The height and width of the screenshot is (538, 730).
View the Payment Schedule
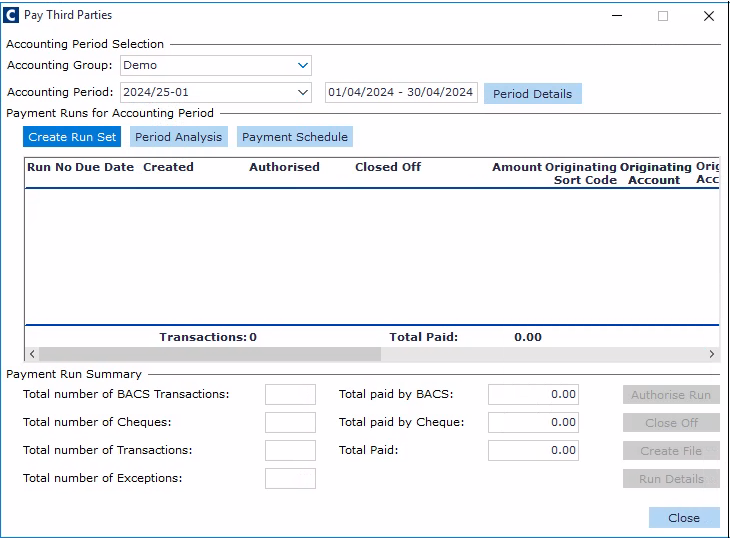pos(295,137)
